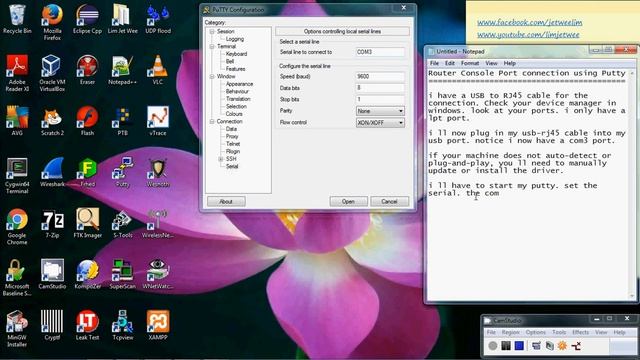Click CamStudio record button

tap(493, 346)
